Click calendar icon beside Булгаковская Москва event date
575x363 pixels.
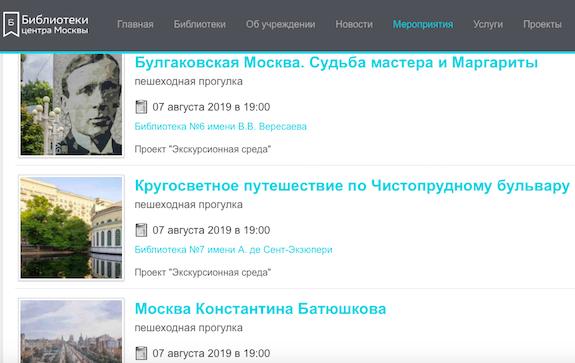(141, 107)
